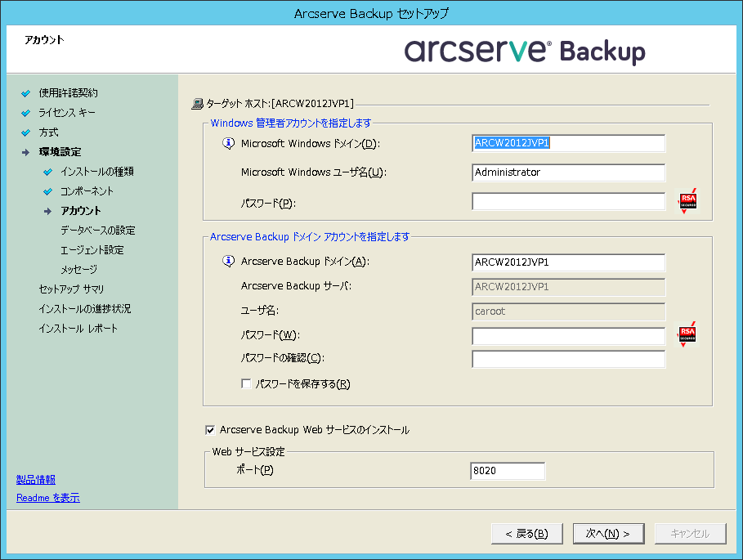Click Web サービス設定 group label
The image size is (743, 560).
tap(248, 452)
